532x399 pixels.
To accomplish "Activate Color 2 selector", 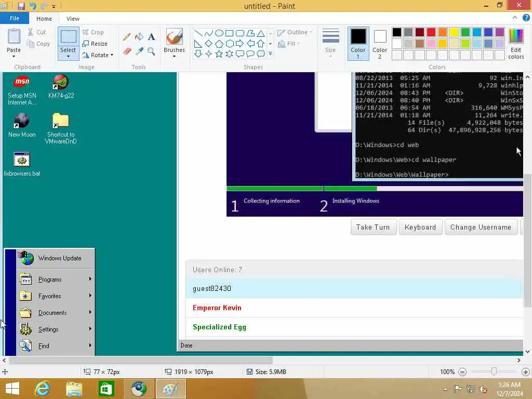I will (x=380, y=44).
